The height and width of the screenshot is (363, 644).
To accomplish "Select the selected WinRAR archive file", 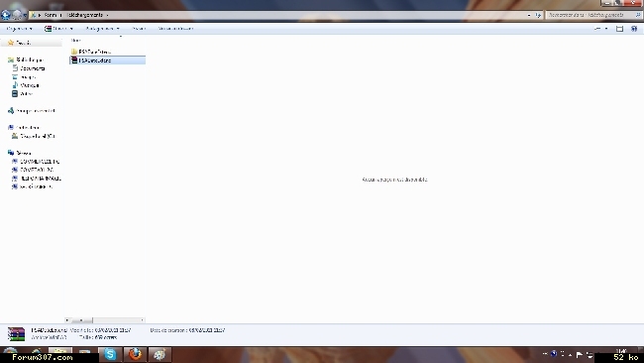I will coord(108,60).
